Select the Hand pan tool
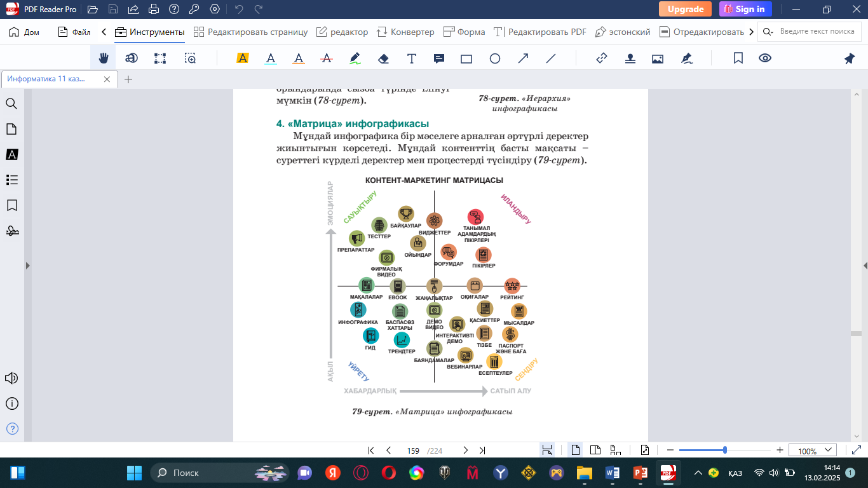 [x=103, y=58]
